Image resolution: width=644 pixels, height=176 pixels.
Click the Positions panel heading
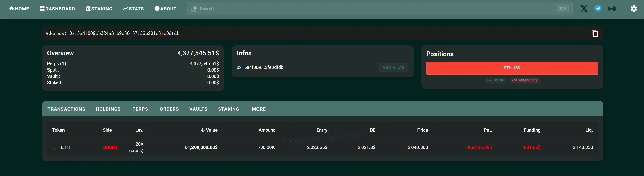[x=440, y=54]
